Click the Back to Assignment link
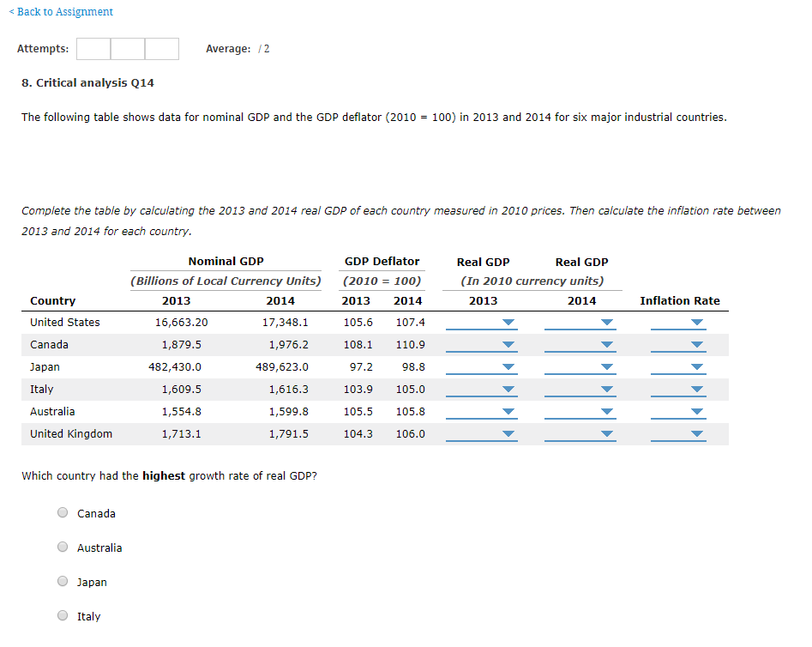This screenshot has width=812, height=647. 60,12
